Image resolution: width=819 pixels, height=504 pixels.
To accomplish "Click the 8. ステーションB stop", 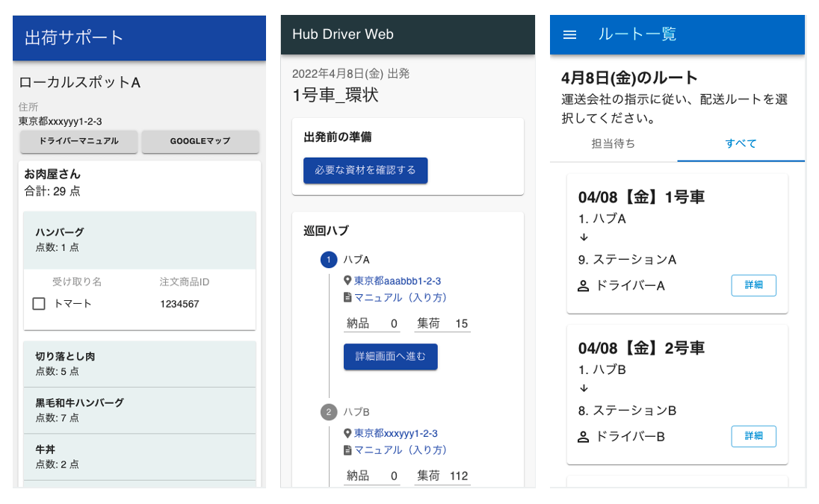I will [x=627, y=411].
